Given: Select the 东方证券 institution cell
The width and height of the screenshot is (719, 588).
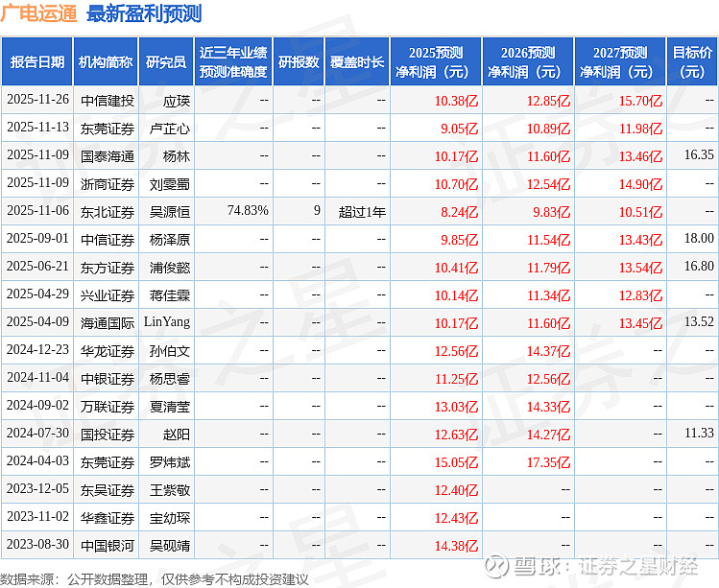Looking at the screenshot, I should click(x=108, y=268).
